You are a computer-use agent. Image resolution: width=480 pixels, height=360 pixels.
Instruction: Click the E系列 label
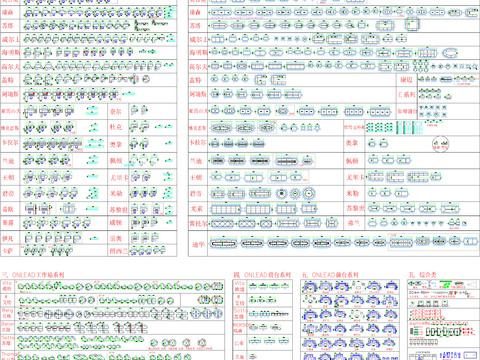[x=407, y=95]
